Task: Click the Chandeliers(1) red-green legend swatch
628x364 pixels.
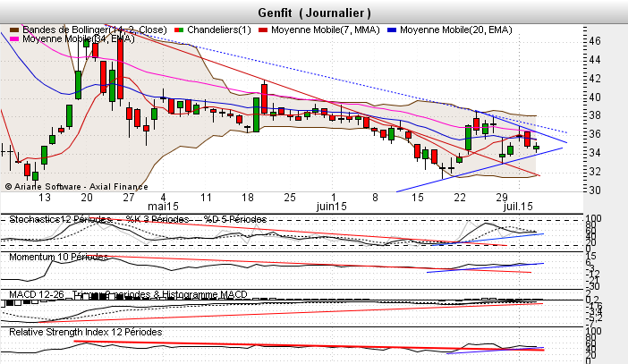Action: 179,30
